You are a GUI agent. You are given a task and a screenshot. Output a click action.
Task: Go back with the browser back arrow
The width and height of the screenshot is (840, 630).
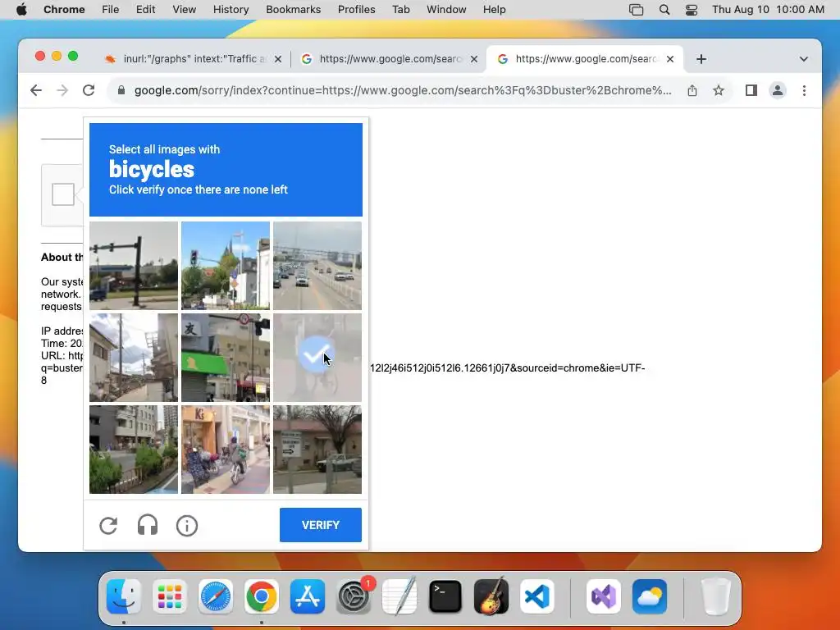pyautogui.click(x=36, y=90)
